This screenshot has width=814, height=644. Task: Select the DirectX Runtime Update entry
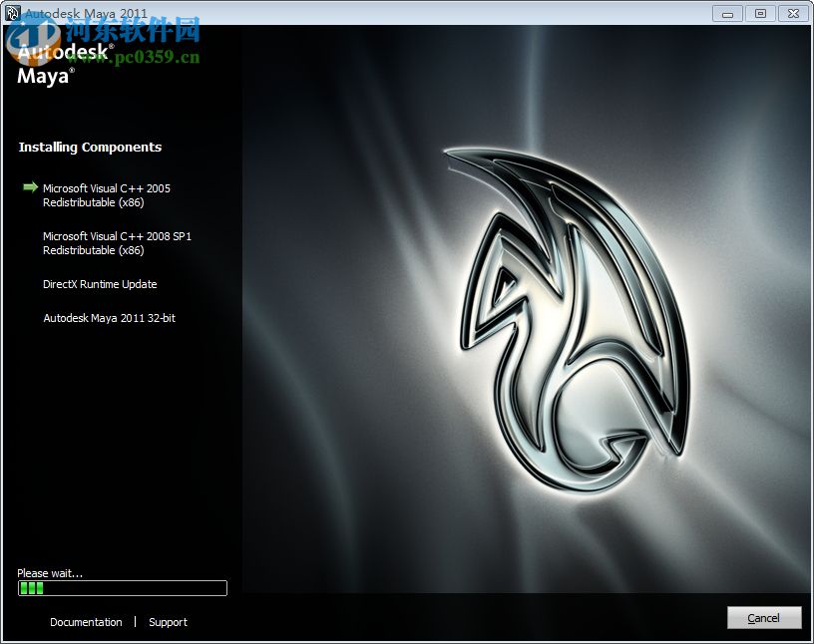[x=99, y=284]
